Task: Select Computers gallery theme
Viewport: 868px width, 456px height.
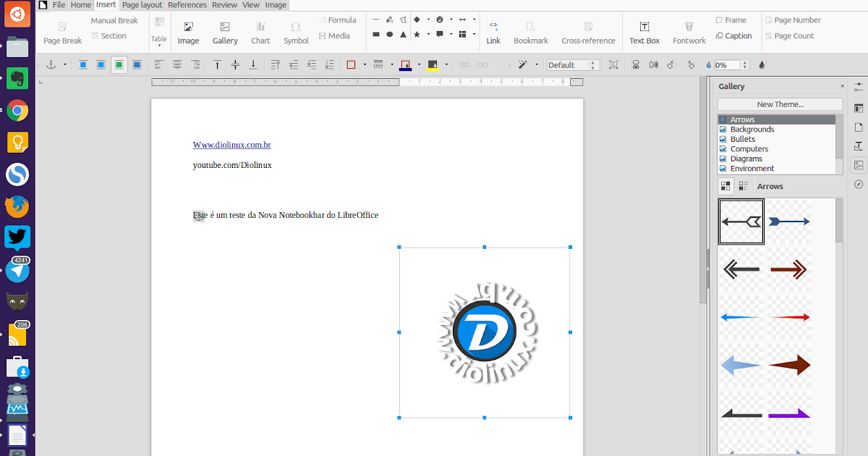Action: click(x=776, y=148)
